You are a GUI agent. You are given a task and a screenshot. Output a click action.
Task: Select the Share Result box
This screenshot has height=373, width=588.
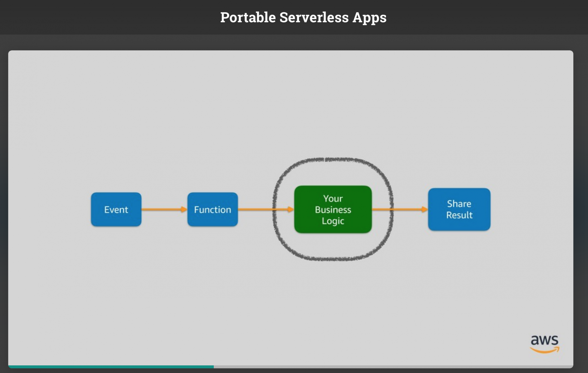coord(459,209)
